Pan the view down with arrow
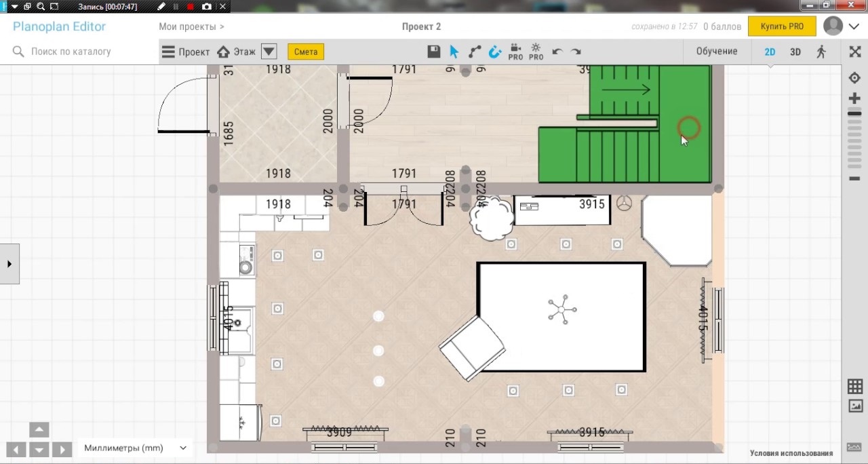This screenshot has height=464, width=868. [39, 449]
